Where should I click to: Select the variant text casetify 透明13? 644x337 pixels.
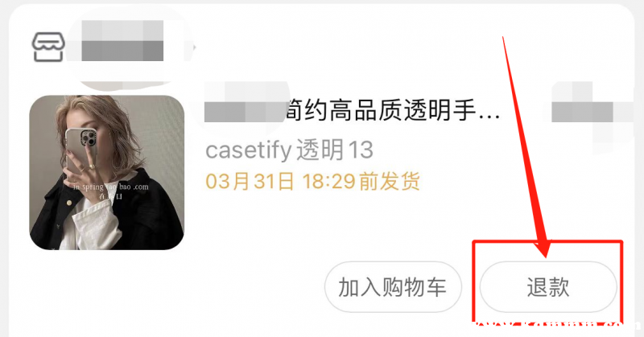pos(289,150)
